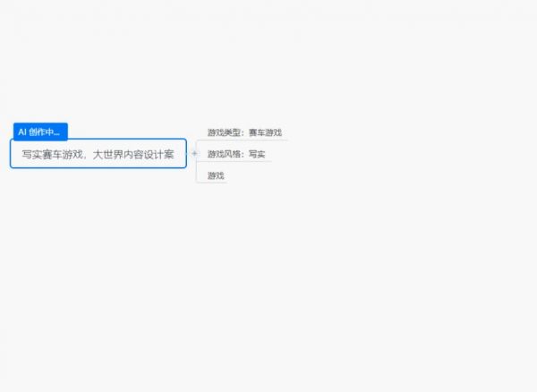The image size is (537, 392).
Task: Click the underline beneath the 游戏 node
Action: pyautogui.click(x=213, y=183)
